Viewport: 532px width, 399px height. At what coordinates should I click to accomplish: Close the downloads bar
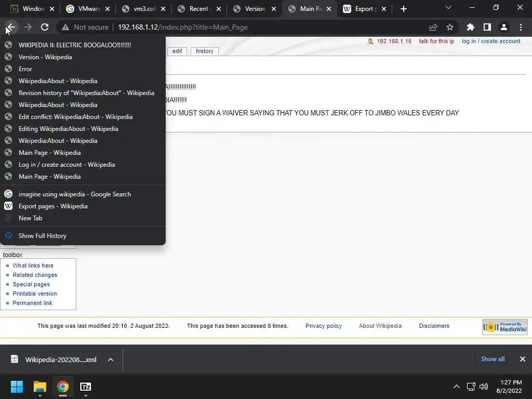click(523, 359)
